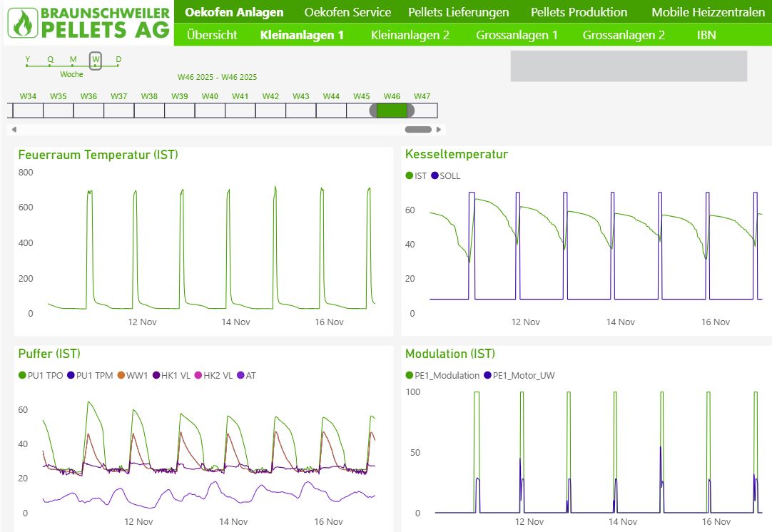772x532 pixels.
Task: Click the WW1 legend entry in Puffer chart
Action: tap(133, 375)
